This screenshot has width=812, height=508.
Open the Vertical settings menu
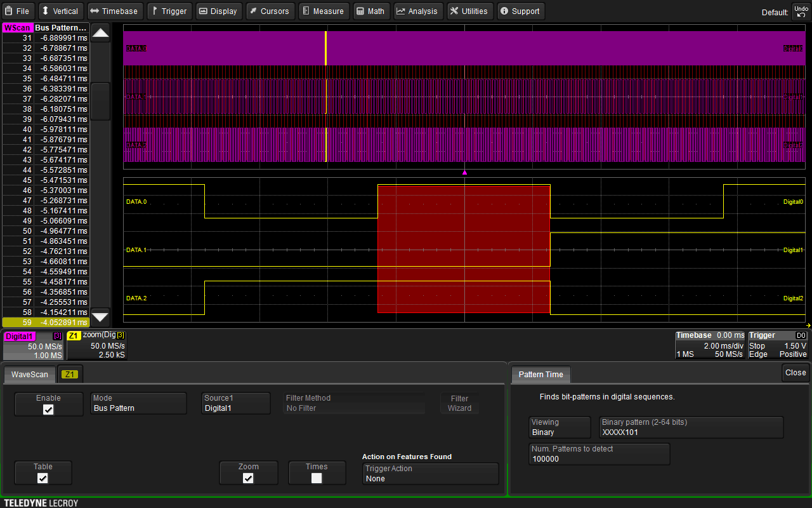pos(60,11)
